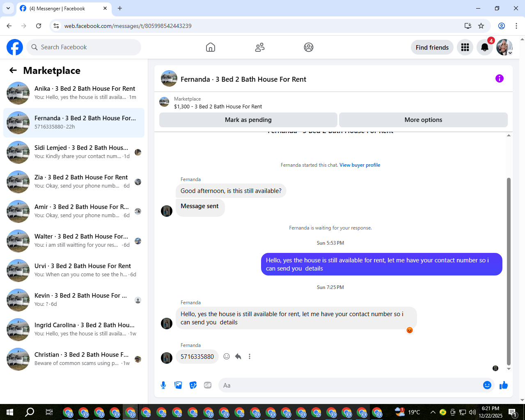The width and height of the screenshot is (525, 420).
Task: Click the chat area vertical scrollbar
Action: coord(509,271)
